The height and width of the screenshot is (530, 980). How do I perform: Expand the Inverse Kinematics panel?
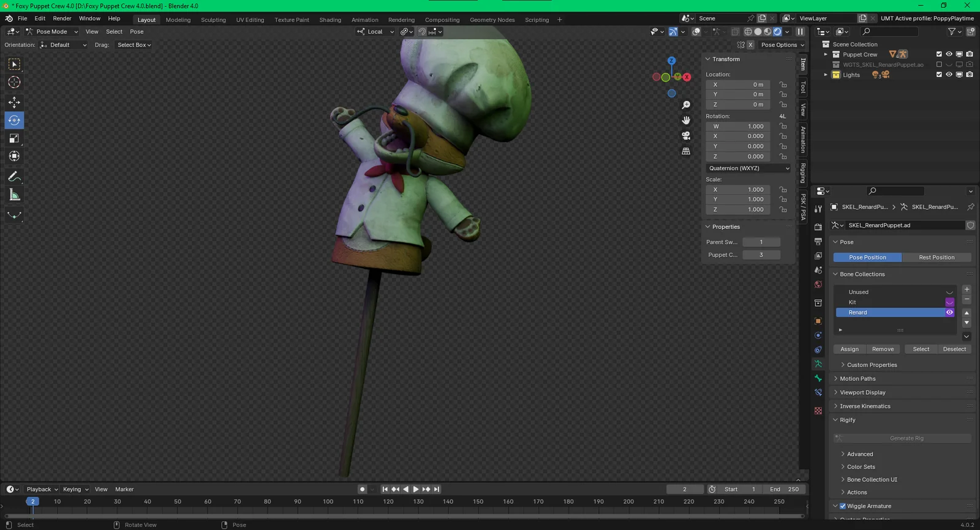point(865,406)
